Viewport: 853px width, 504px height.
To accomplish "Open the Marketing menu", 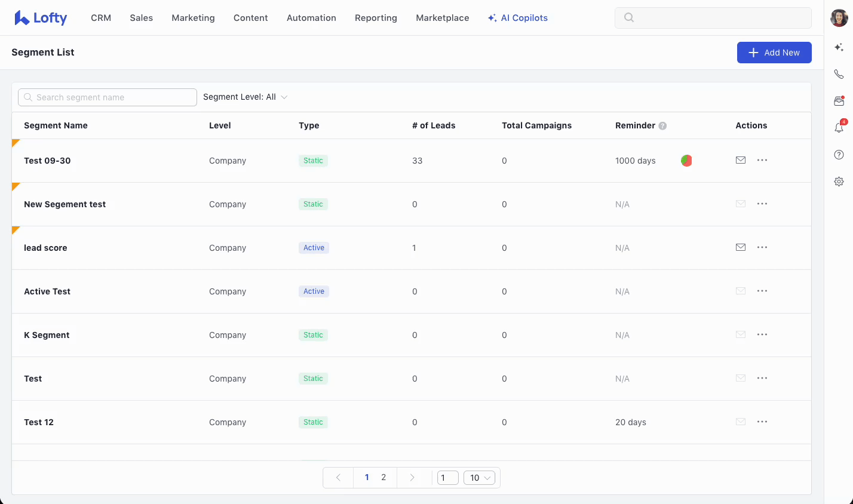I will 193,18.
